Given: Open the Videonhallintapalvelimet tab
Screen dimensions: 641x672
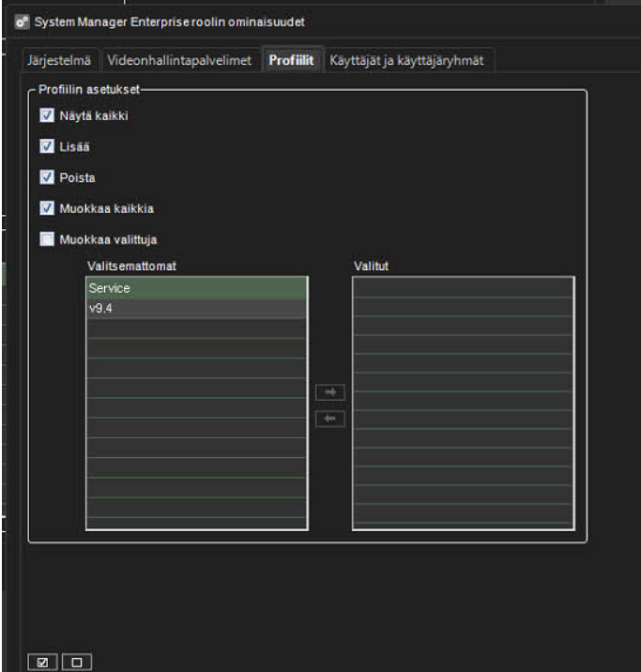Looking at the screenshot, I should tap(179, 60).
